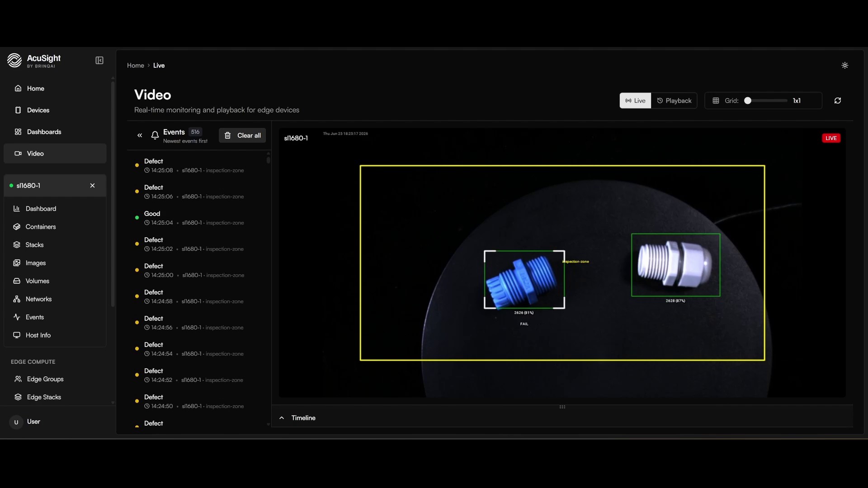Collapse the events panel double-chevron

tap(140, 136)
